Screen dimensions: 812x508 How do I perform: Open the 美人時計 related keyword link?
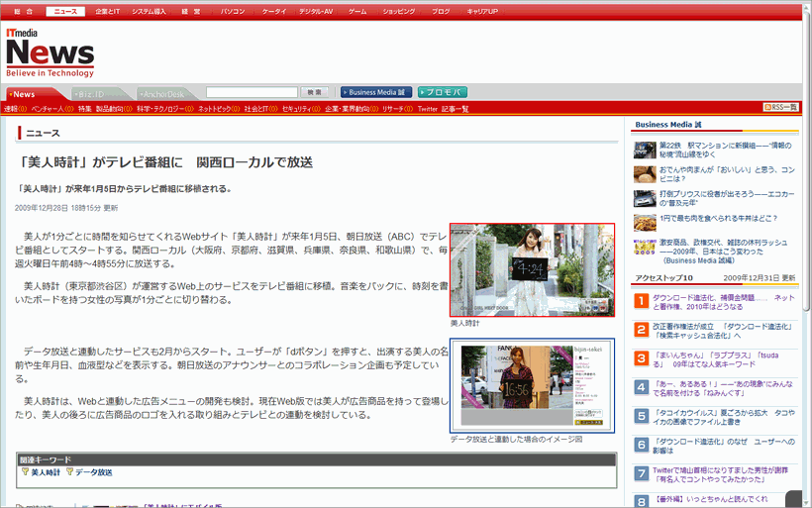tap(46, 472)
